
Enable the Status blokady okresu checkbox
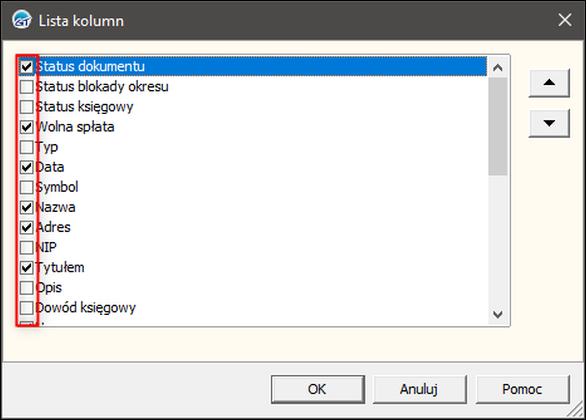(27, 87)
